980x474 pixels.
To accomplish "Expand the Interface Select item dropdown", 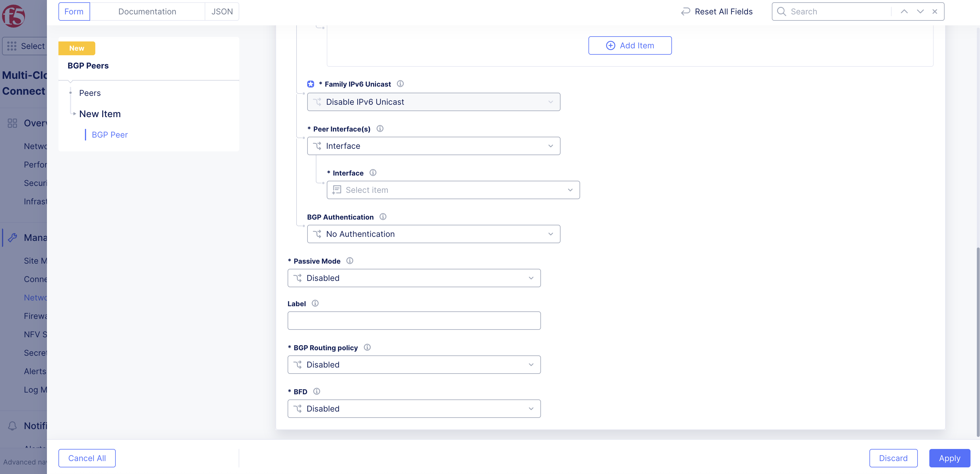I will pyautogui.click(x=453, y=190).
